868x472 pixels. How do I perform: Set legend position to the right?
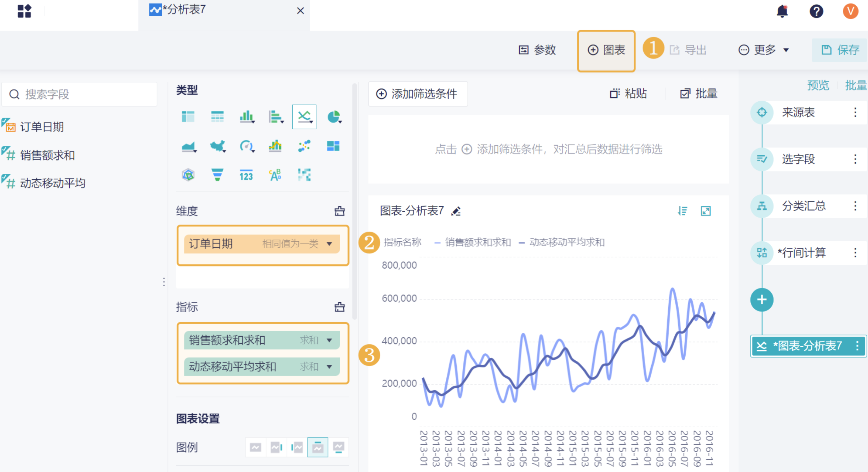point(276,448)
